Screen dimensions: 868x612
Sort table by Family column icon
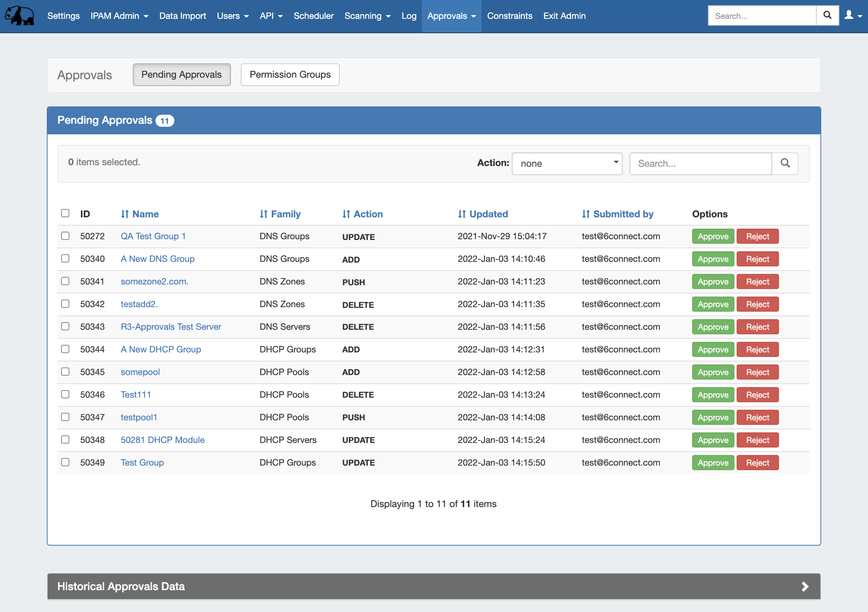(x=263, y=214)
